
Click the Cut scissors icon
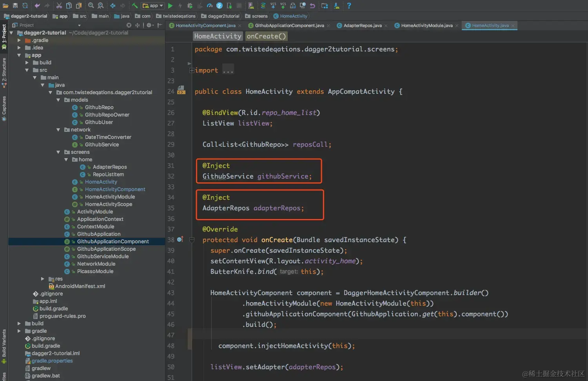(59, 5)
